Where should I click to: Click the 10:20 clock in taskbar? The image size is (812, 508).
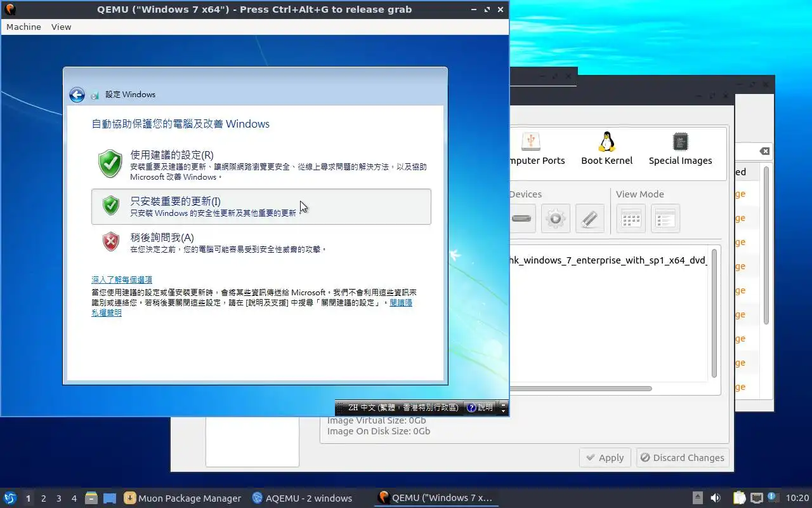797,498
